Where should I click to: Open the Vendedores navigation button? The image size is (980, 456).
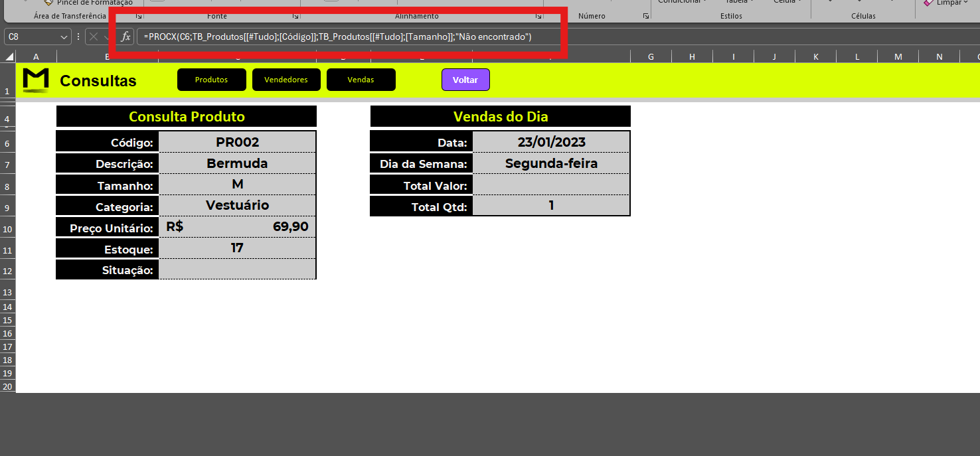pyautogui.click(x=286, y=80)
